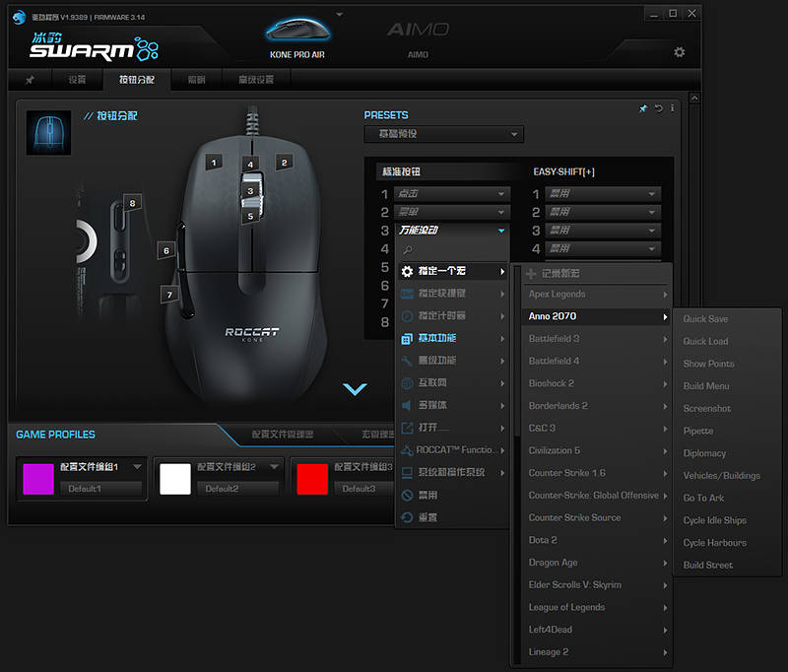Open the 指定一个宏 entry with the gear icon
788x672 pixels.
(452, 271)
